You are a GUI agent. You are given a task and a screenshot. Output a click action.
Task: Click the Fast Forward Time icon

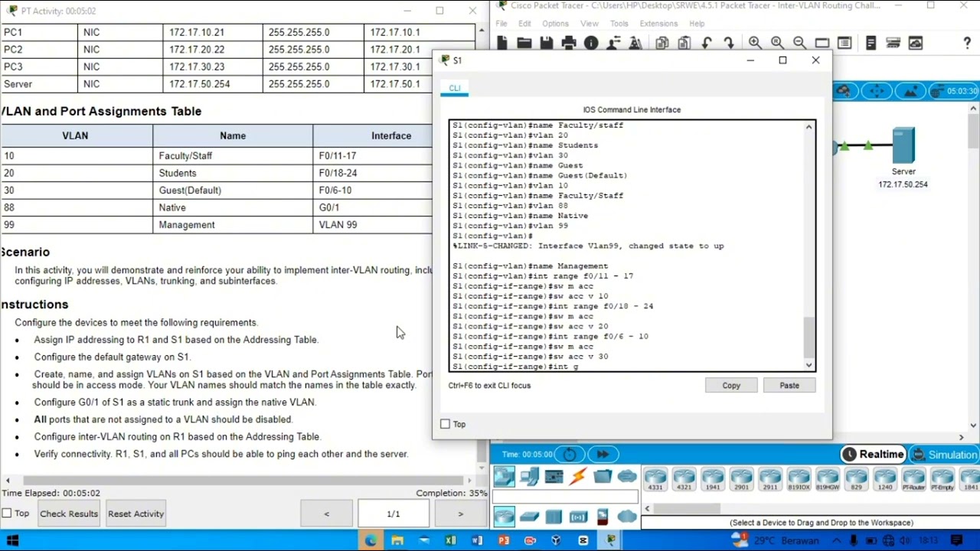point(603,455)
